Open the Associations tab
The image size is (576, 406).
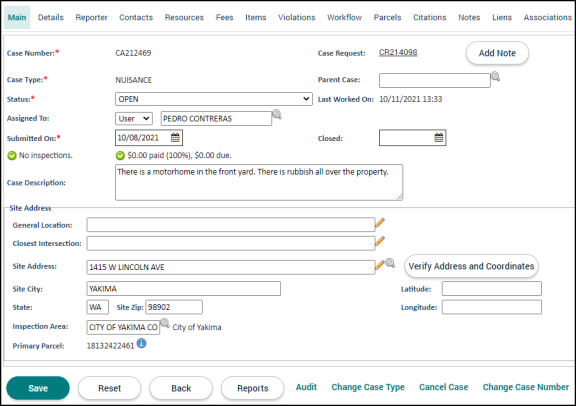coord(548,17)
